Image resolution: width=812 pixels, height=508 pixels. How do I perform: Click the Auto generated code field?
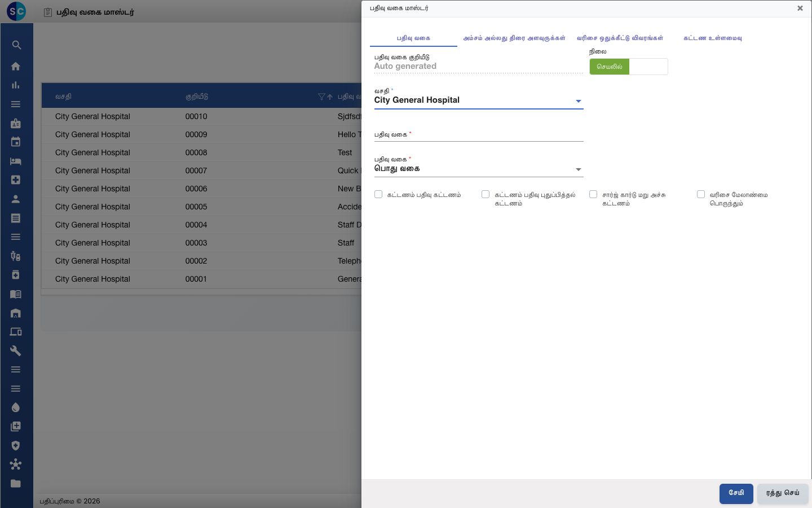coord(479,66)
